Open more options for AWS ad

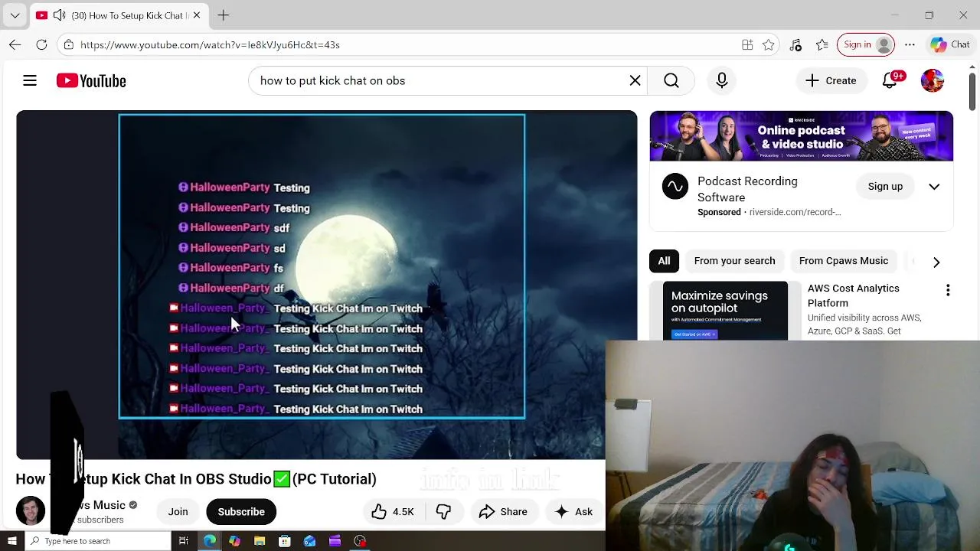[948, 290]
